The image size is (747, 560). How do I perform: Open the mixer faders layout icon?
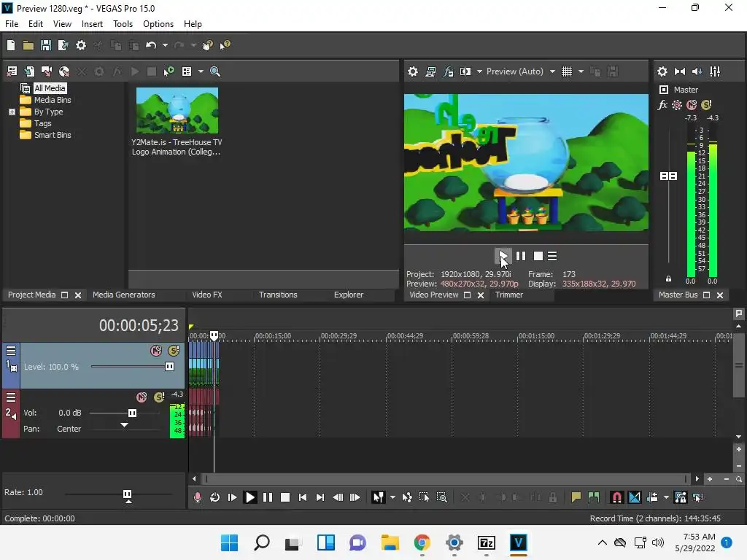715,71
